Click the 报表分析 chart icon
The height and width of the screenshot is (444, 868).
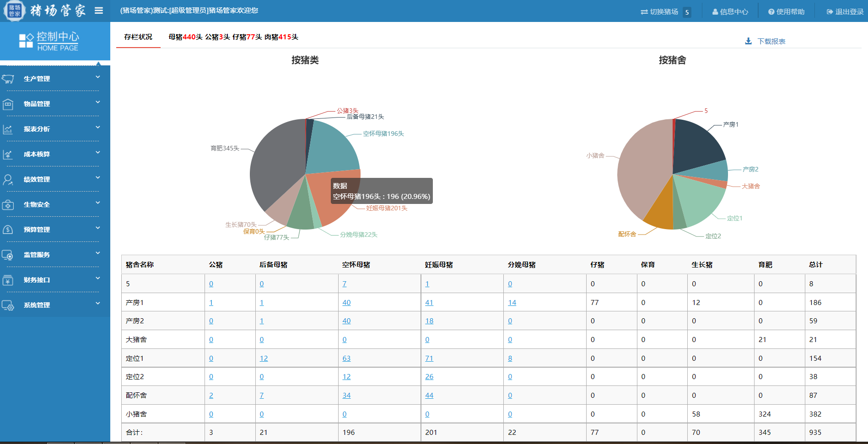tap(8, 129)
